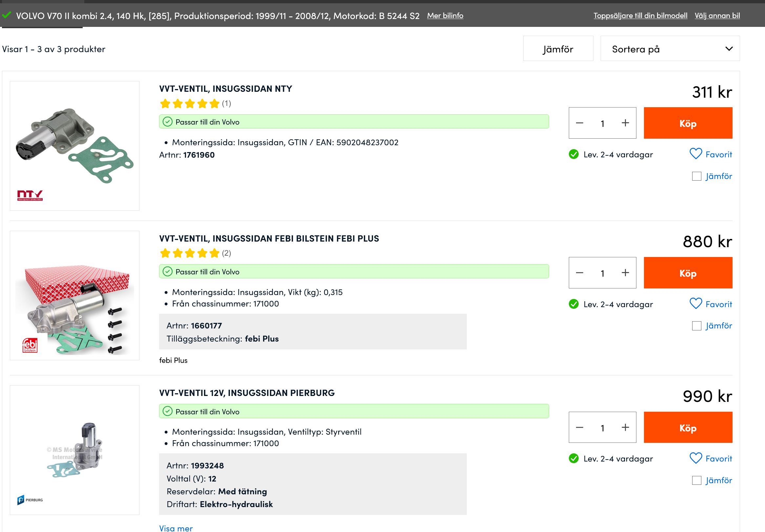Increase quantity of the Pierburg valve
The height and width of the screenshot is (532, 765).
click(625, 427)
